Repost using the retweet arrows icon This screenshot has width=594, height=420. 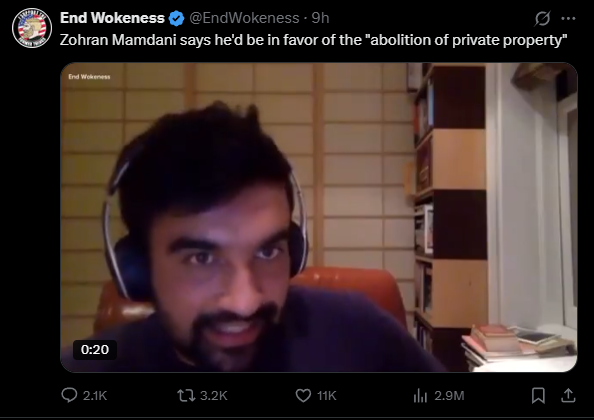click(x=186, y=396)
